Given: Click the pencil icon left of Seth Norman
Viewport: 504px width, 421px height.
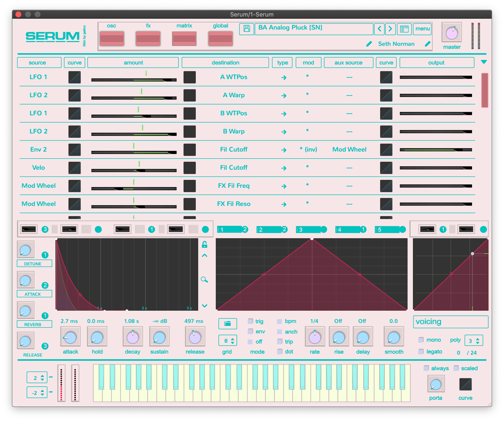Looking at the screenshot, I should point(369,44).
